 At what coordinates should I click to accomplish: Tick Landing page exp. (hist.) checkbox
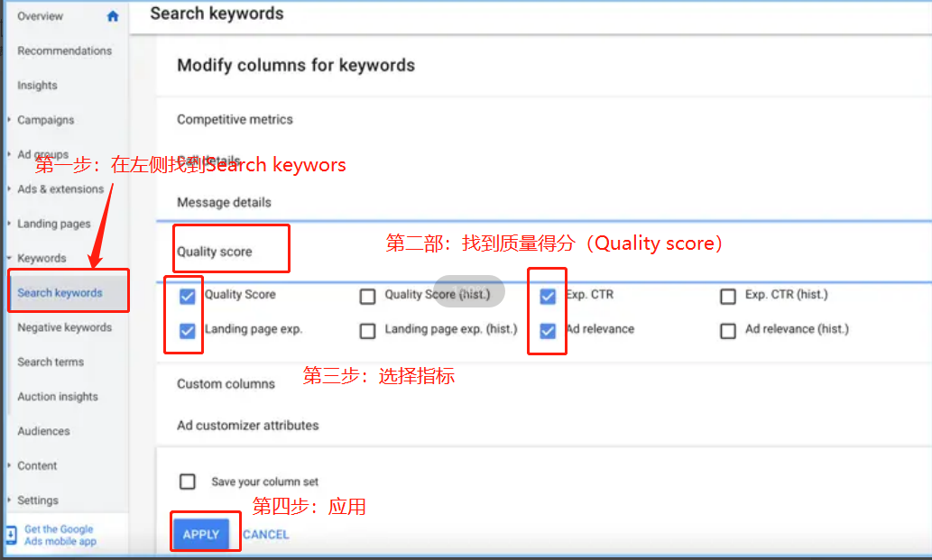(x=367, y=331)
